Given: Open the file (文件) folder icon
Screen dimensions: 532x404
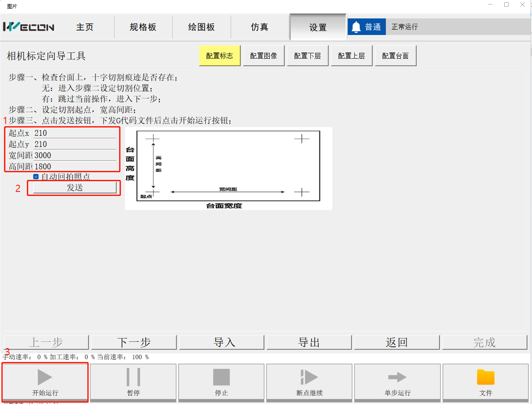Looking at the screenshot, I should (485, 378).
